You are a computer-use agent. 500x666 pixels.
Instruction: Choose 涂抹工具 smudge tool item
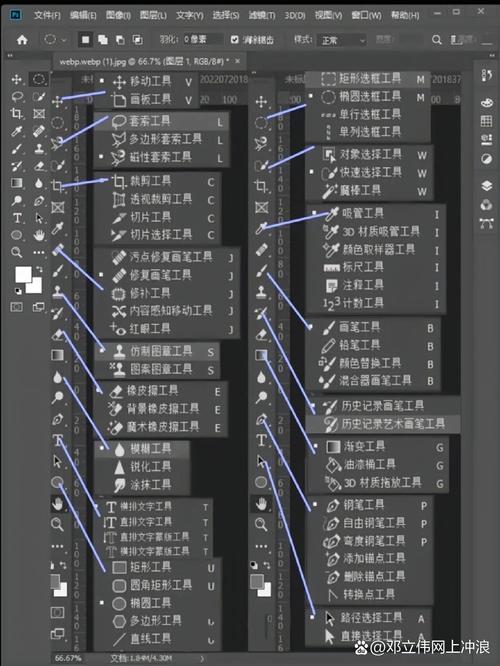(141, 485)
